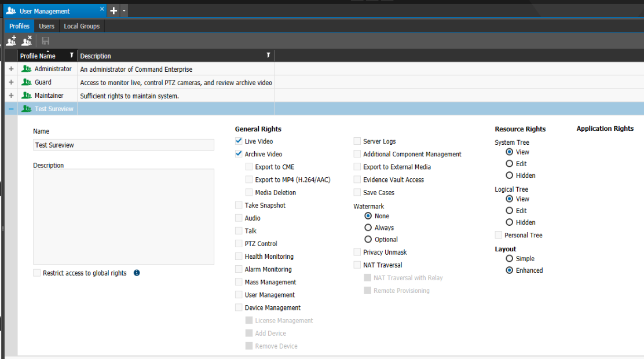Expand the Guard profile row
Viewport: 644px width, 359px height.
[10, 82]
